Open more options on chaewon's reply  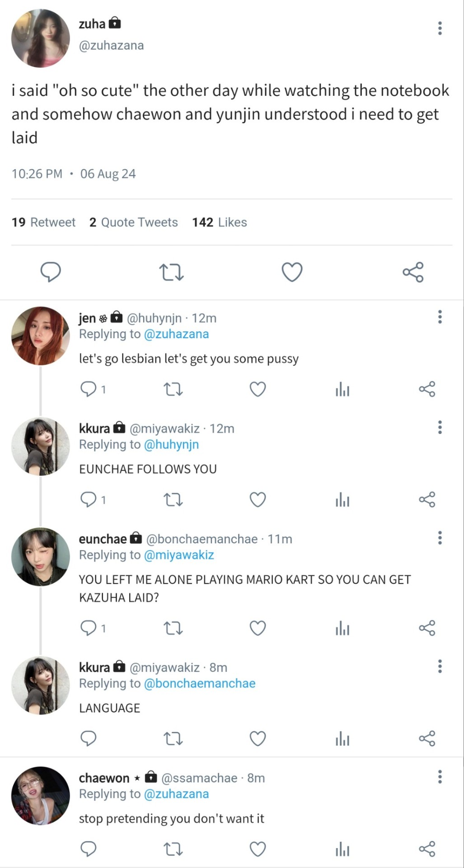click(x=440, y=777)
